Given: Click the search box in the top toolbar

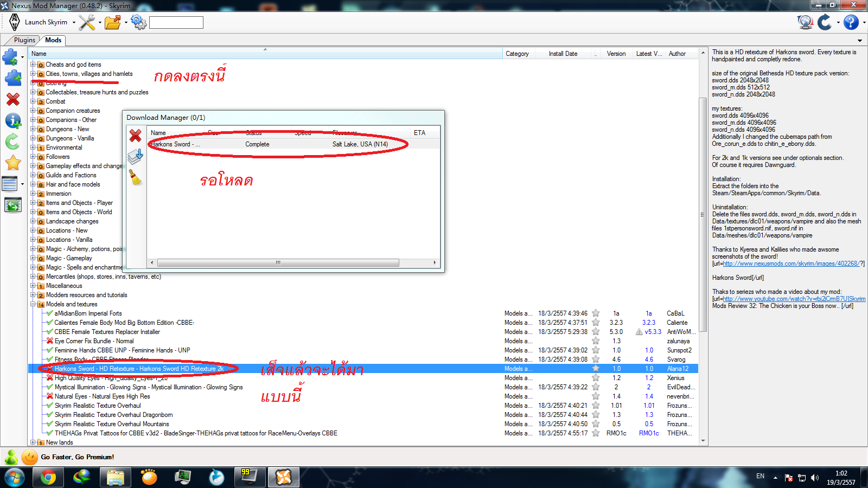Looking at the screenshot, I should (x=176, y=22).
